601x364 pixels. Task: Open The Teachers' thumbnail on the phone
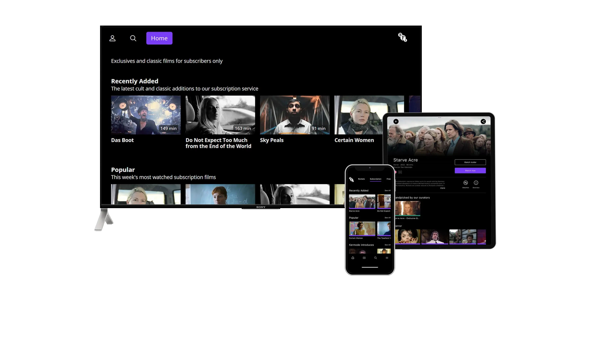(384, 229)
